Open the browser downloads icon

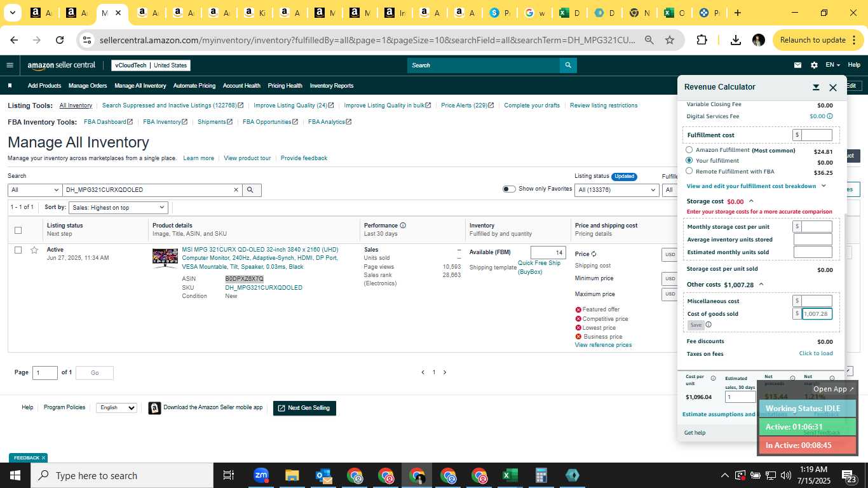(735, 40)
